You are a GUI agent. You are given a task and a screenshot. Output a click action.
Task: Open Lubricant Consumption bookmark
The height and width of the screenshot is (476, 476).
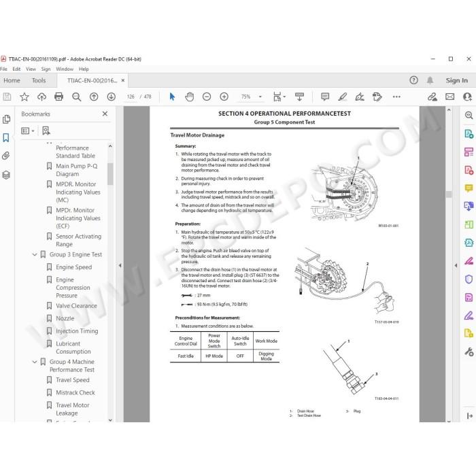click(x=73, y=347)
